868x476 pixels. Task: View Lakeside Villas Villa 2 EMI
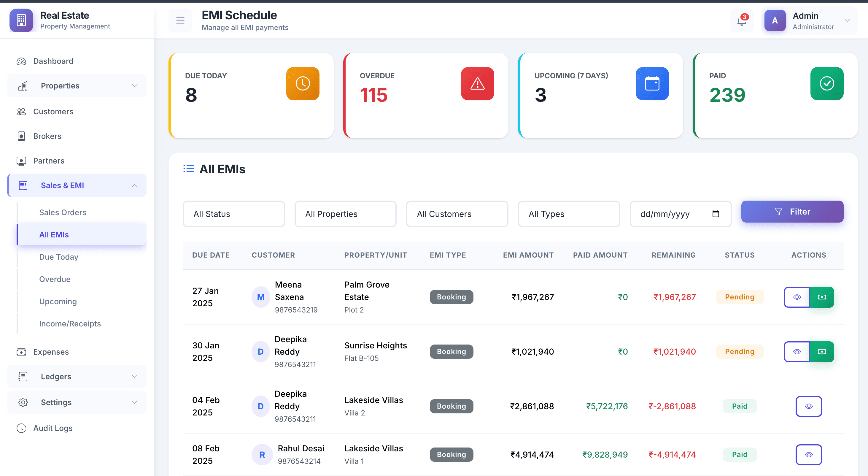[x=808, y=406]
